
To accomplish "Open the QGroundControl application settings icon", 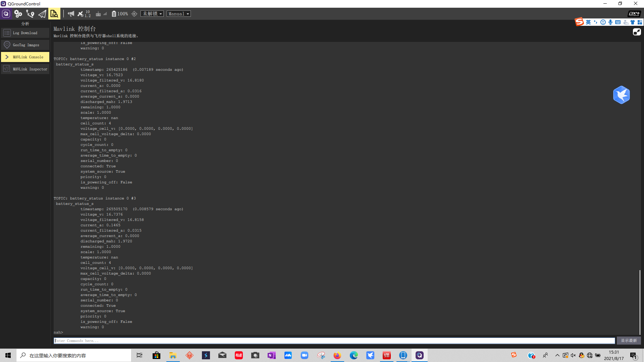I will point(6,14).
